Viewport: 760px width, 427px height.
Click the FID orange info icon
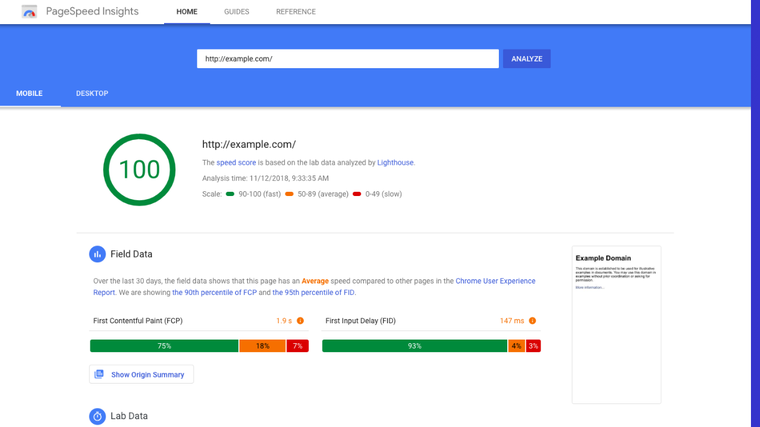coord(532,321)
